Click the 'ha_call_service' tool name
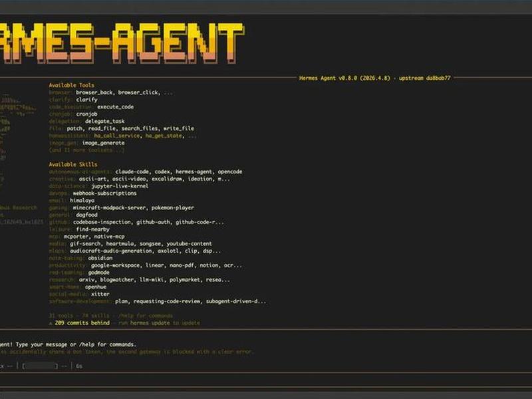 coord(117,136)
